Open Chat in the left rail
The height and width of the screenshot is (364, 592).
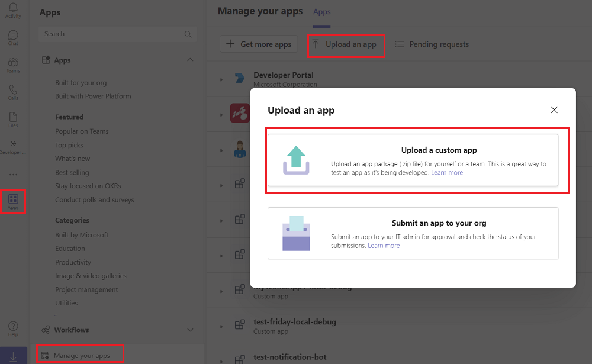tap(13, 38)
